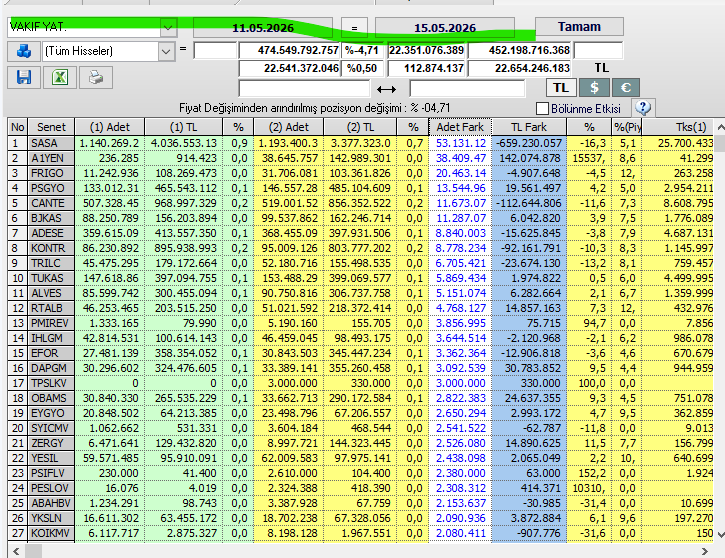Click the empty field before 474.549.792.757
Viewport: 725px width, 558px height.
[x=215, y=50]
